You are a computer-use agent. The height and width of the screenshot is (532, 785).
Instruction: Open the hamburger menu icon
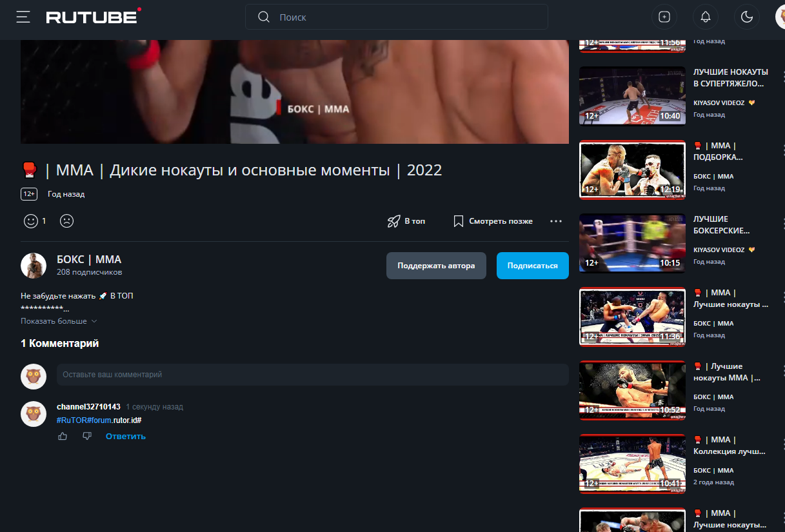[23, 17]
